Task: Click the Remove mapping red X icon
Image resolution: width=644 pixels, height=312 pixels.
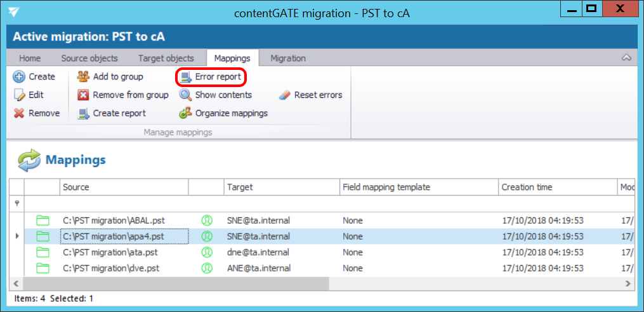Action: pyautogui.click(x=19, y=114)
